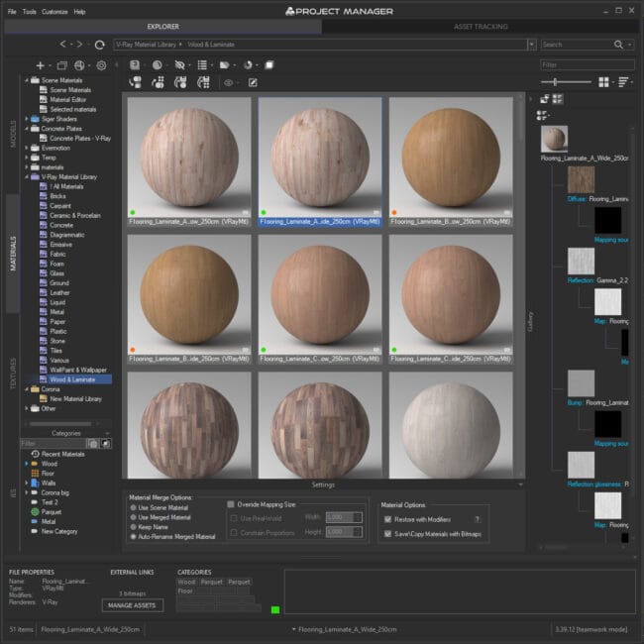Click the sort lines icon at top right
This screenshot has height=644, width=644.
click(623, 82)
